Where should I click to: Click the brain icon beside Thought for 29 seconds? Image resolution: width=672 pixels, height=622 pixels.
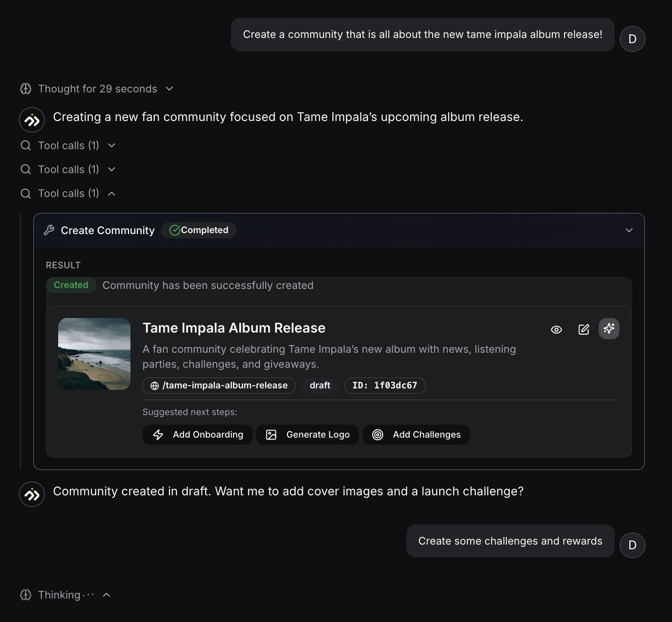(x=26, y=89)
